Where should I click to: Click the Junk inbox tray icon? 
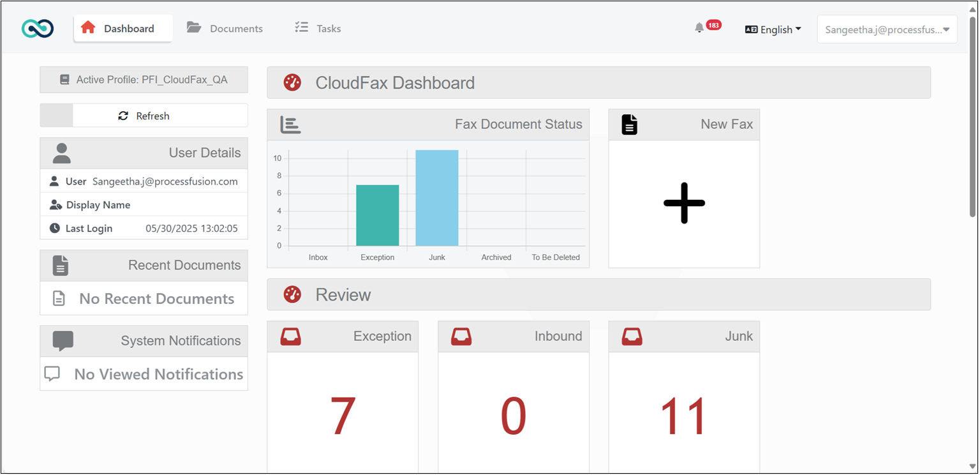point(632,336)
